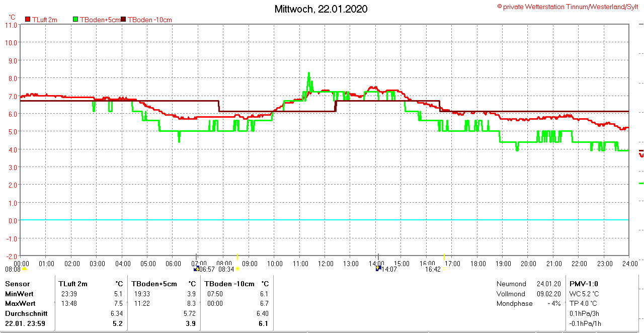Open the private Wetterstation Tinnum copyright text

568,7
